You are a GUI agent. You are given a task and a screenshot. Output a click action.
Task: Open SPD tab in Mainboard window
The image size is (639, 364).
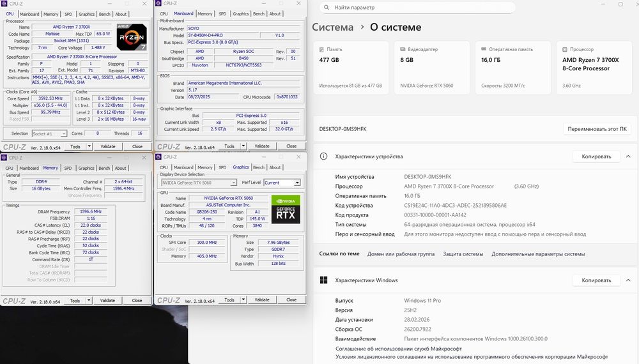pos(222,14)
